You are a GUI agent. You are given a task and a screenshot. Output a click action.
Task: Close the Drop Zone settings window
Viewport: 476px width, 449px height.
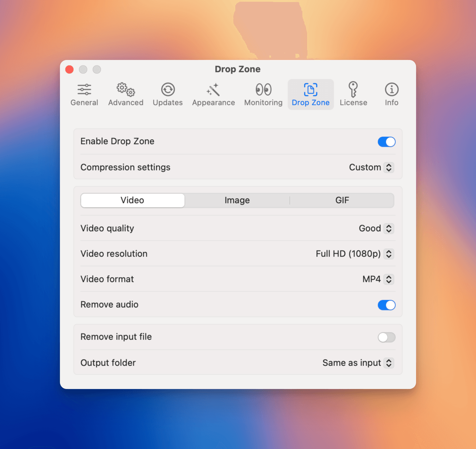pyautogui.click(x=70, y=70)
